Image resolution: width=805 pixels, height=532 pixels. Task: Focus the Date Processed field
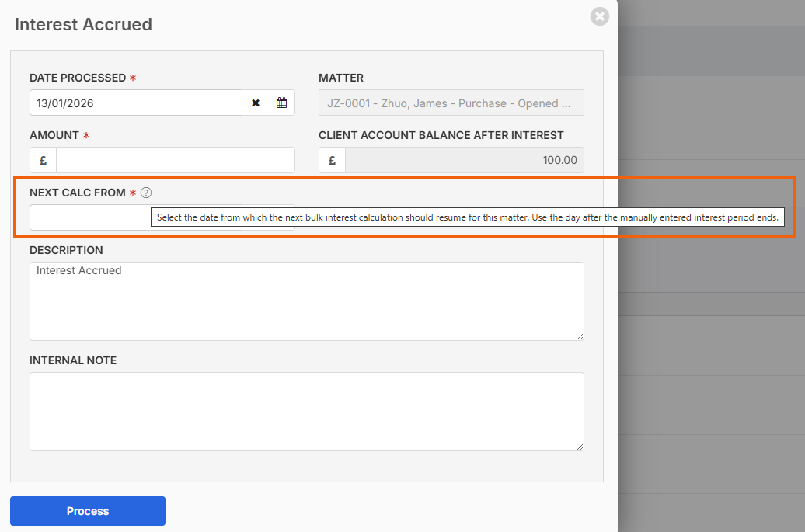[136, 103]
